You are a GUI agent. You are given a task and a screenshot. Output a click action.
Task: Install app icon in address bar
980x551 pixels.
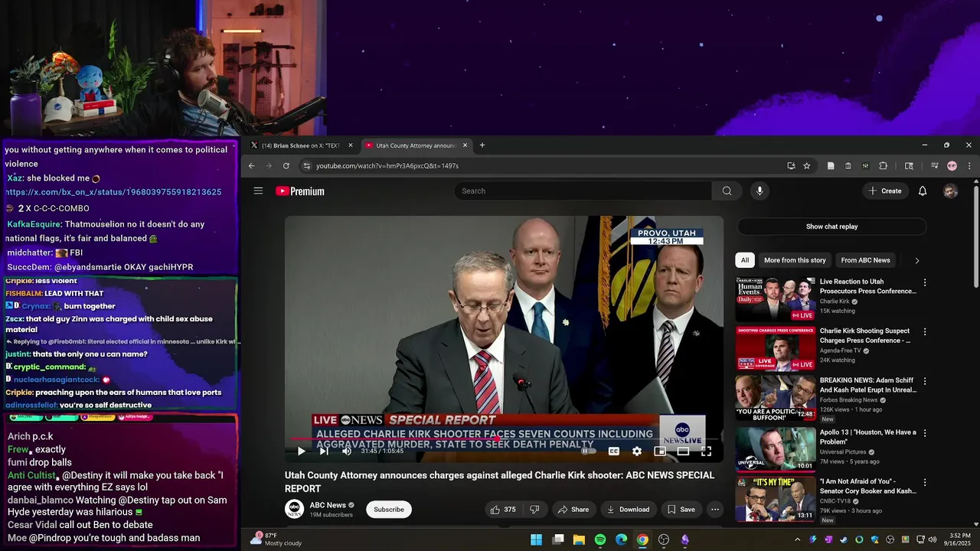791,166
